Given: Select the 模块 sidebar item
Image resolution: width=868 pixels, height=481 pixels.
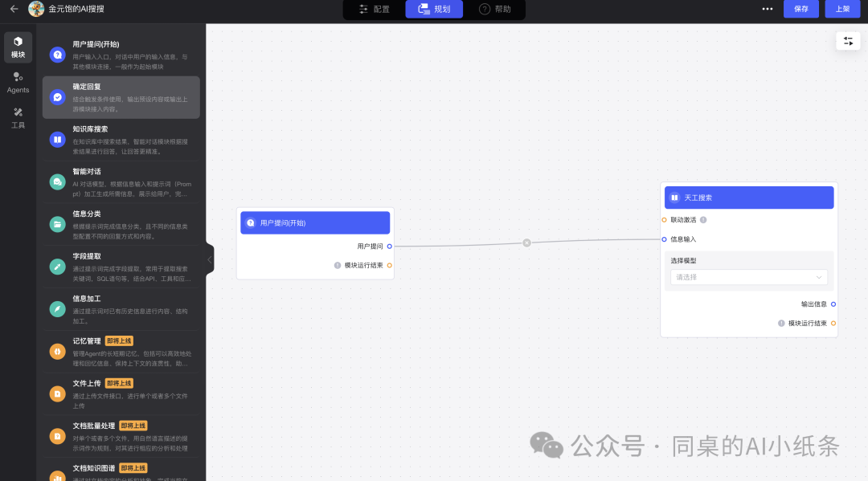Looking at the screenshot, I should pyautogui.click(x=18, y=47).
